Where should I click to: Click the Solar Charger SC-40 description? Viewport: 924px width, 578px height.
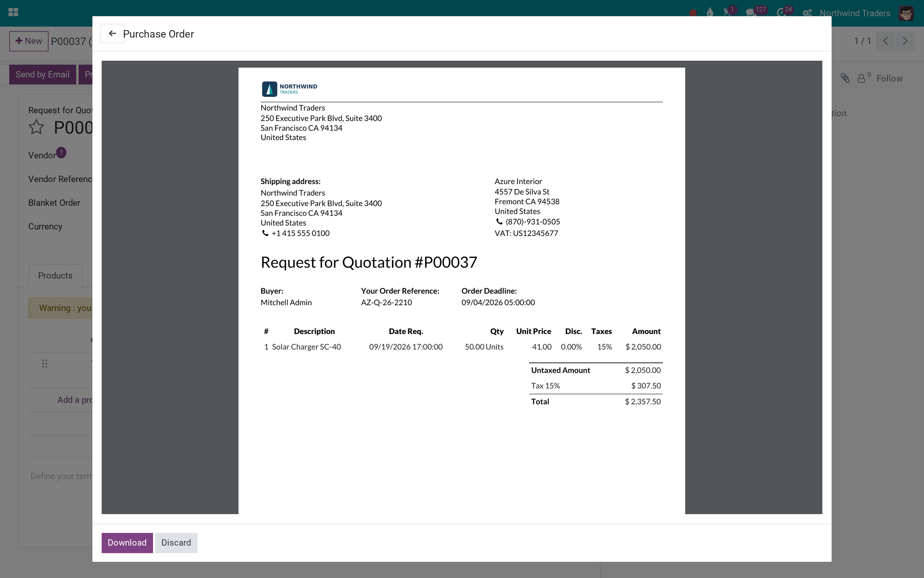306,347
